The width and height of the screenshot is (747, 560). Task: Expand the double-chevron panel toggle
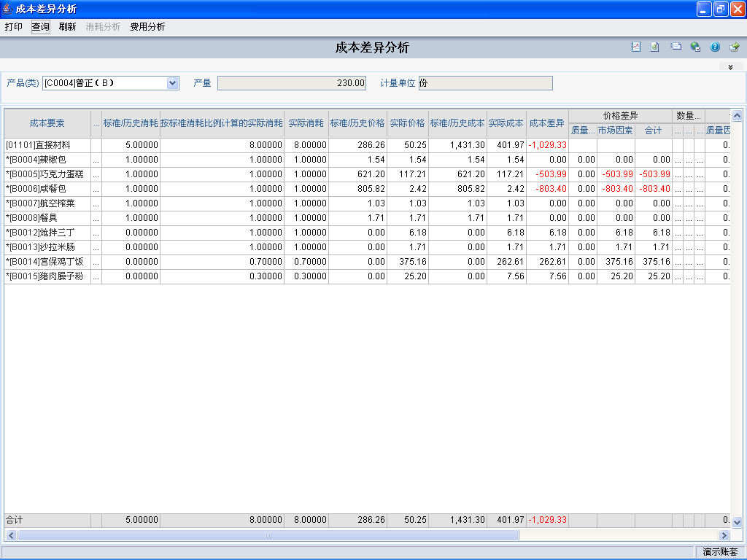730,66
